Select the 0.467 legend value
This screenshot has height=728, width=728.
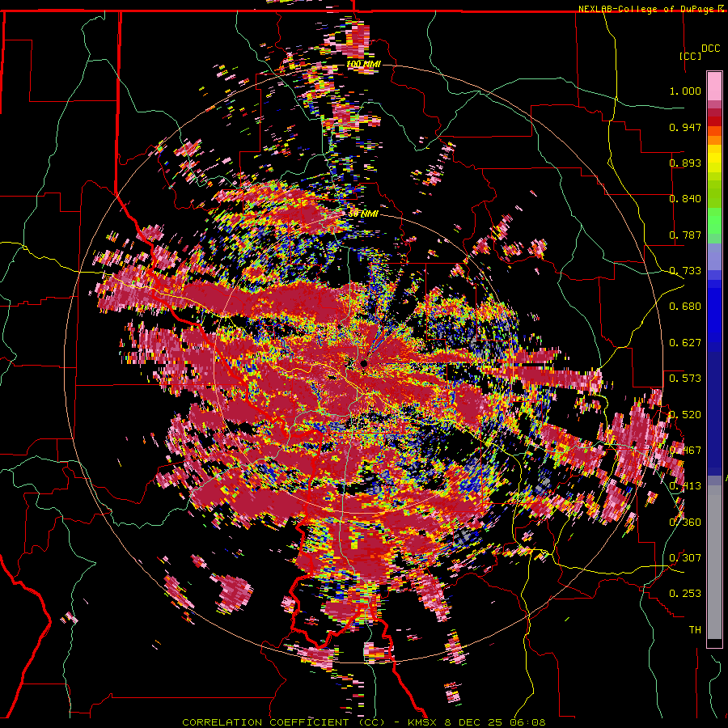click(685, 451)
